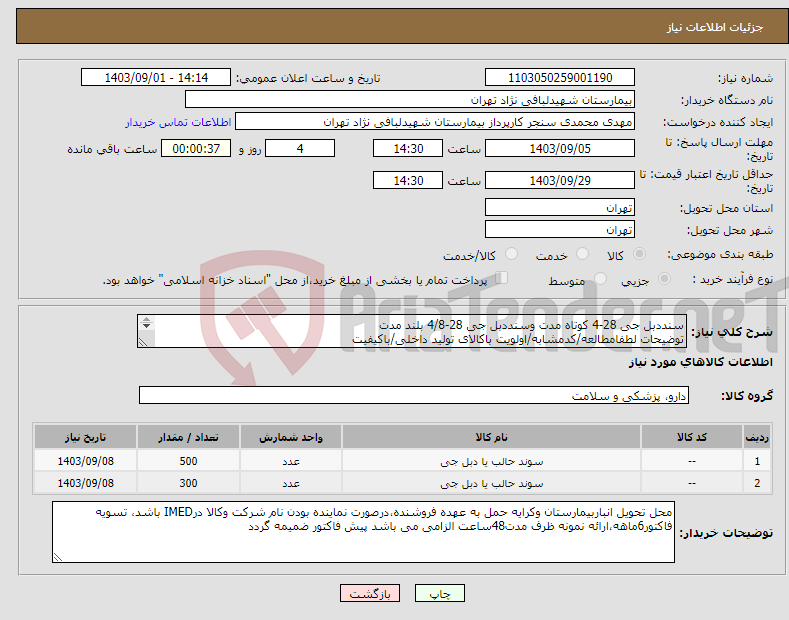The width and height of the screenshot is (789, 620).
Task: Click the buyer name field بیمارستان شهیدلبافی نژاد
Action: click(410, 99)
